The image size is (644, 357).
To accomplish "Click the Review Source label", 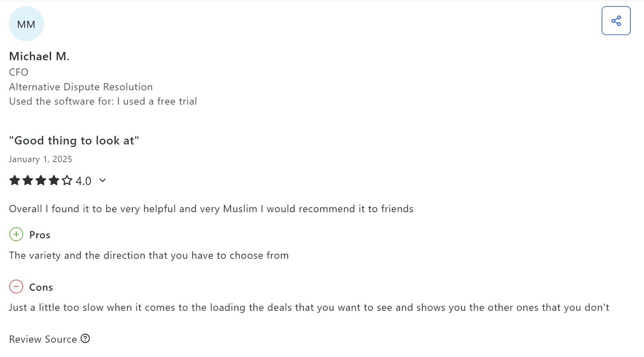I will tap(43, 339).
